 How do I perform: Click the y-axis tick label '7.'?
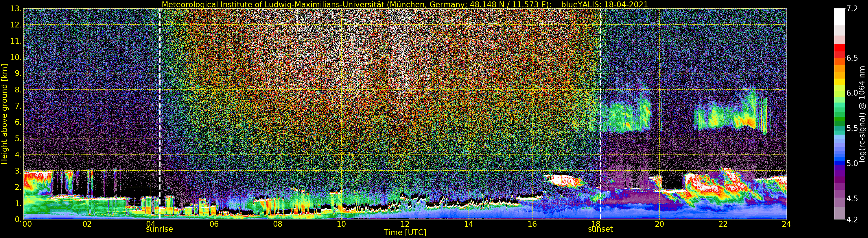(x=18, y=106)
